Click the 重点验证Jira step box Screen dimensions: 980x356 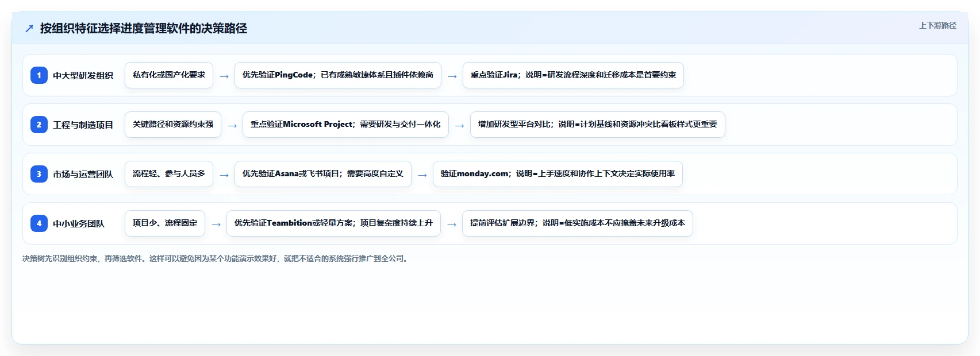(x=573, y=75)
